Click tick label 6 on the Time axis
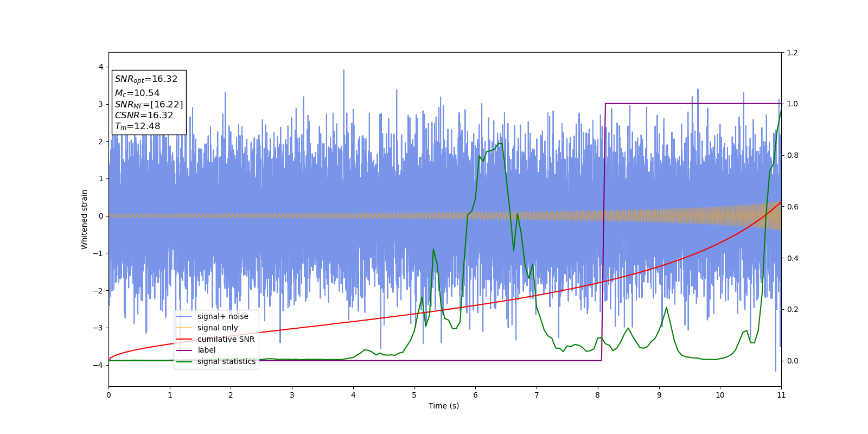This screenshot has width=868, height=434. coord(475,395)
